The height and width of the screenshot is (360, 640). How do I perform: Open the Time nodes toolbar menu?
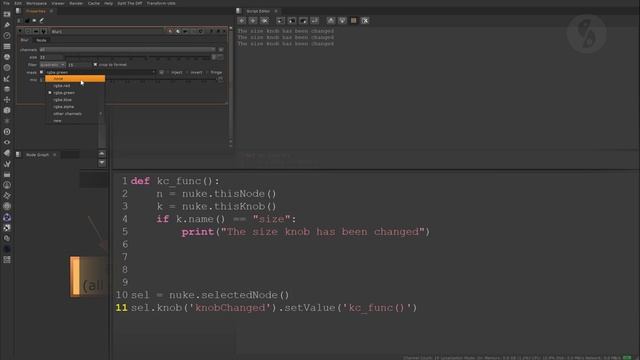[x=7, y=36]
